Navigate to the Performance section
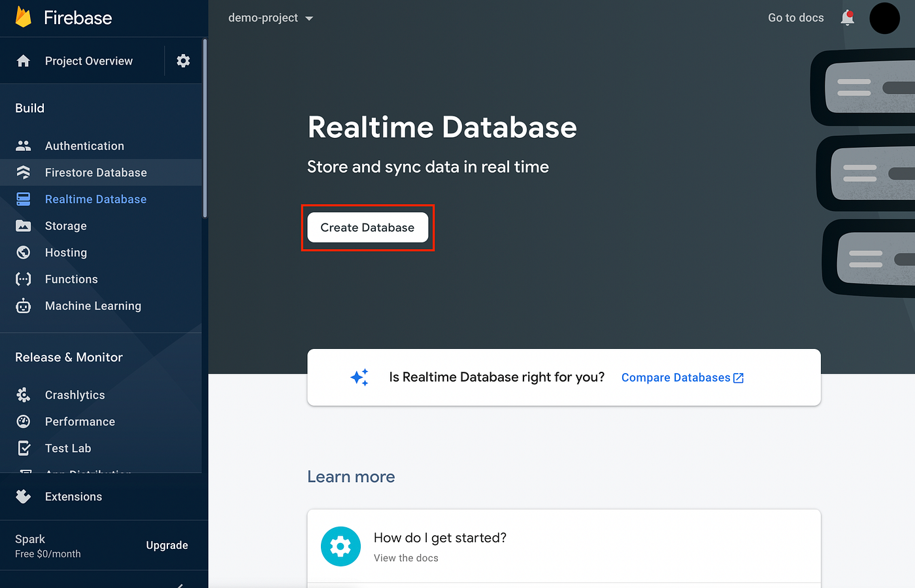The height and width of the screenshot is (588, 915). [80, 421]
